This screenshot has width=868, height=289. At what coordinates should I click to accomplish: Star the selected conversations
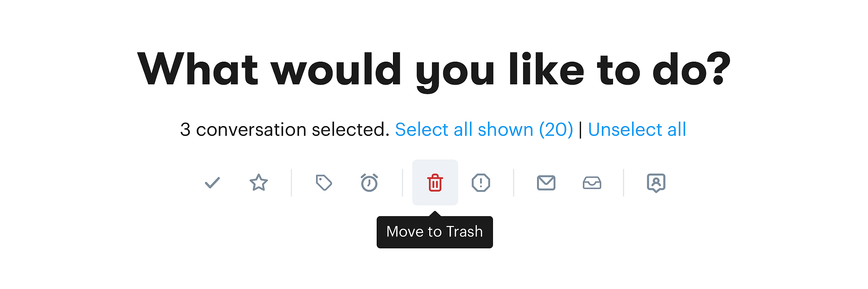pyautogui.click(x=259, y=183)
